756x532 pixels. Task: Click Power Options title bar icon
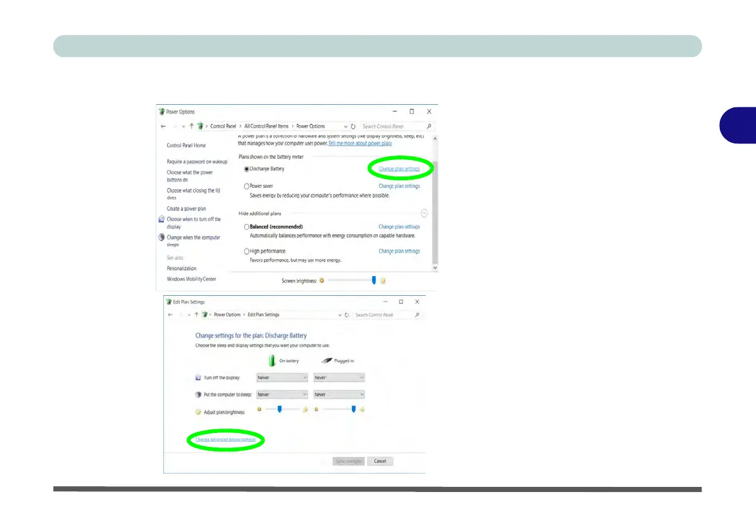tap(161, 112)
